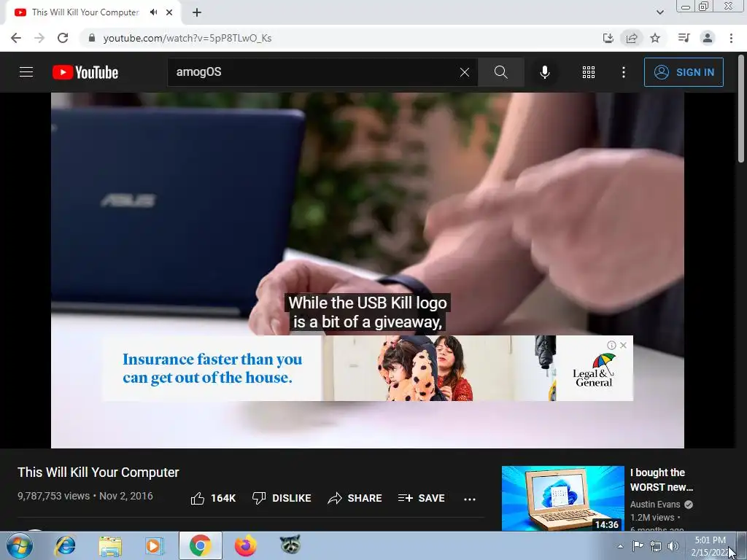Open the raccoon app in the taskbar
747x560 pixels.
290,544
